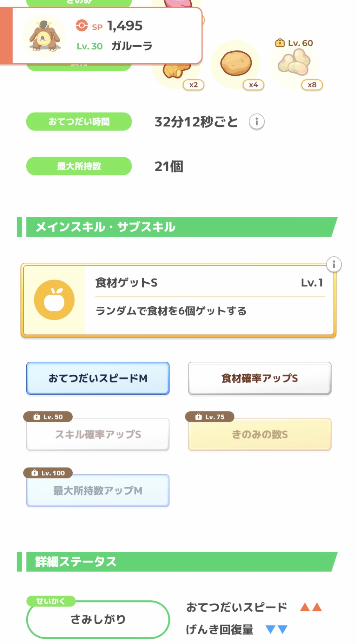Tap locked きのみの数S sub skill
The width and height of the screenshot is (357, 644).
point(260,434)
